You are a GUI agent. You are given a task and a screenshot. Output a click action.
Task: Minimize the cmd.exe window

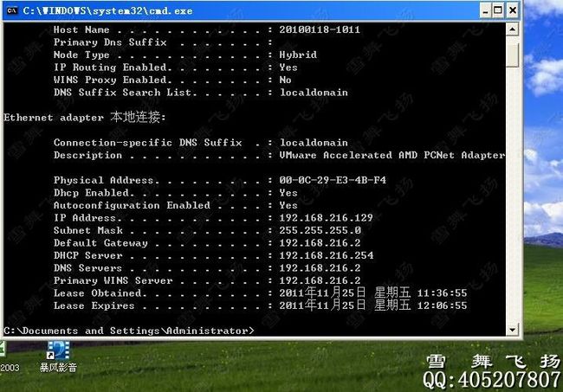pos(485,10)
